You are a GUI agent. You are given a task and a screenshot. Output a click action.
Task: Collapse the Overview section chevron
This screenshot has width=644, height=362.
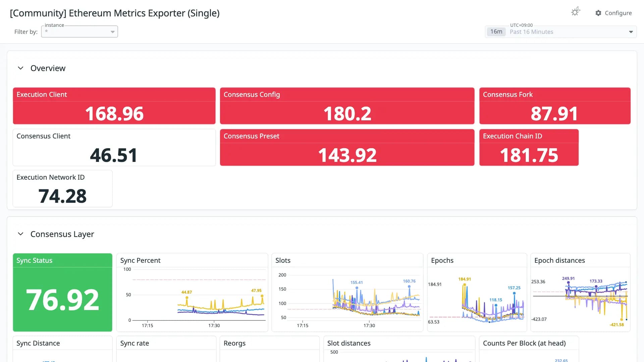tap(20, 68)
